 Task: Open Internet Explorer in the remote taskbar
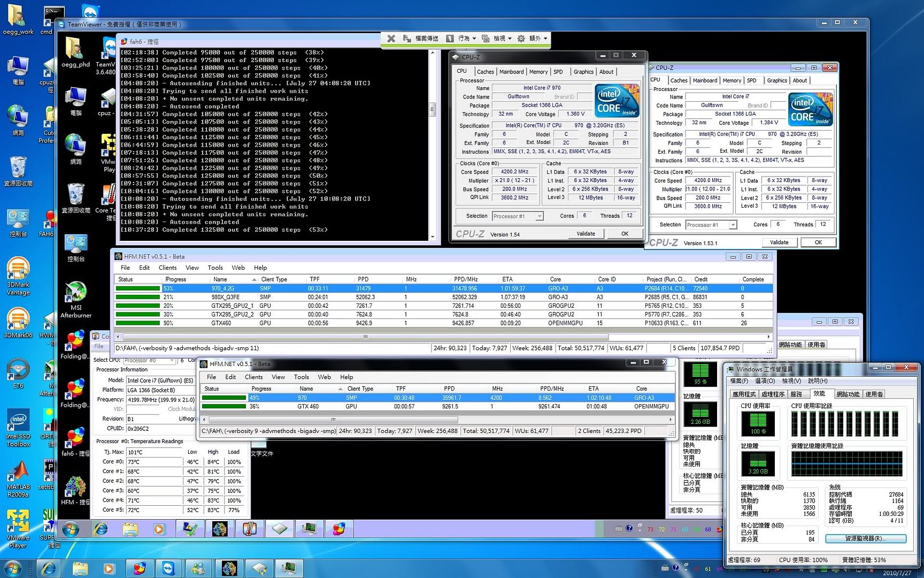(101, 529)
